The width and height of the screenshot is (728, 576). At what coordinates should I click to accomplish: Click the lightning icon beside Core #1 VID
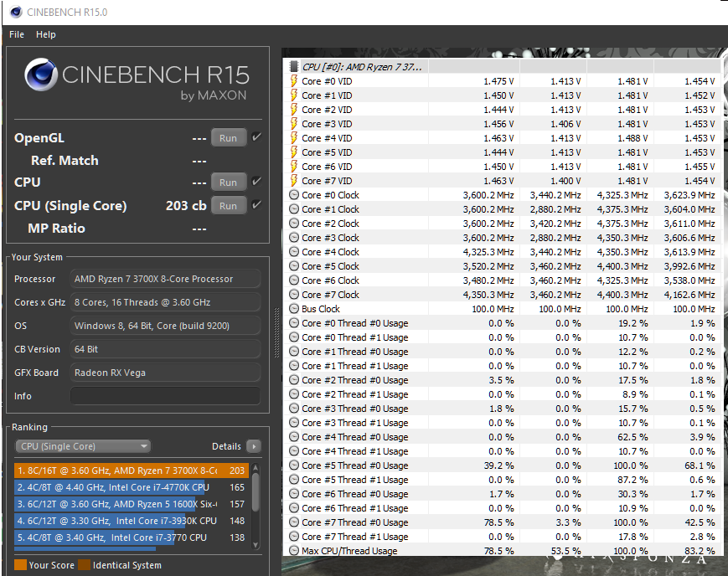tap(294, 95)
